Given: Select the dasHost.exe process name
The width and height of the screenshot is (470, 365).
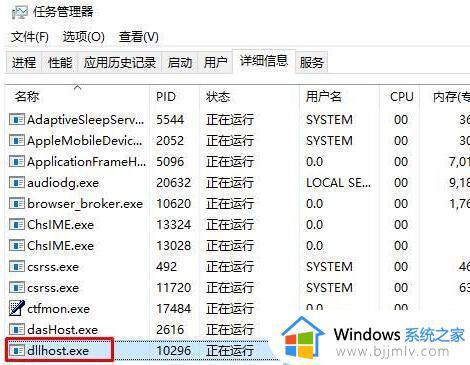Looking at the screenshot, I should pos(62,329).
